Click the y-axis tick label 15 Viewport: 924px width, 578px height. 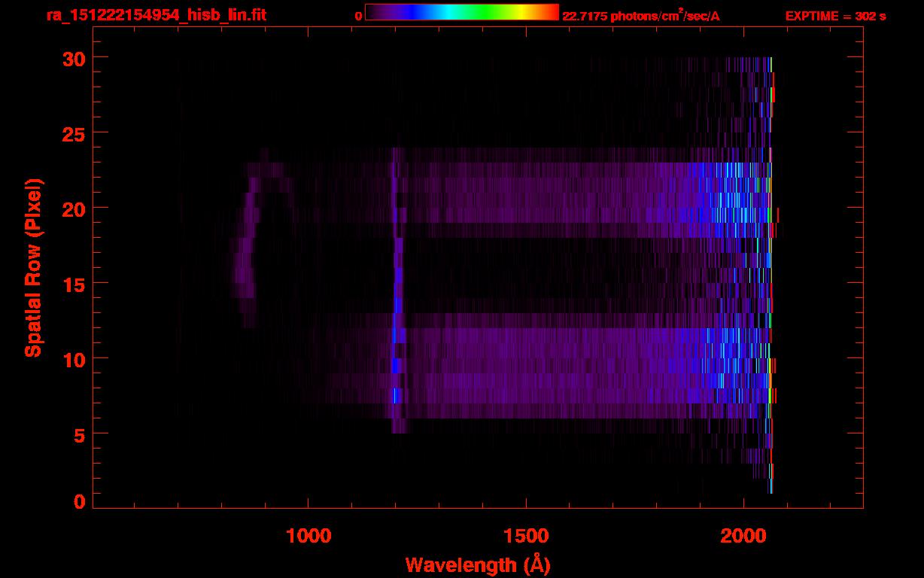coord(73,284)
